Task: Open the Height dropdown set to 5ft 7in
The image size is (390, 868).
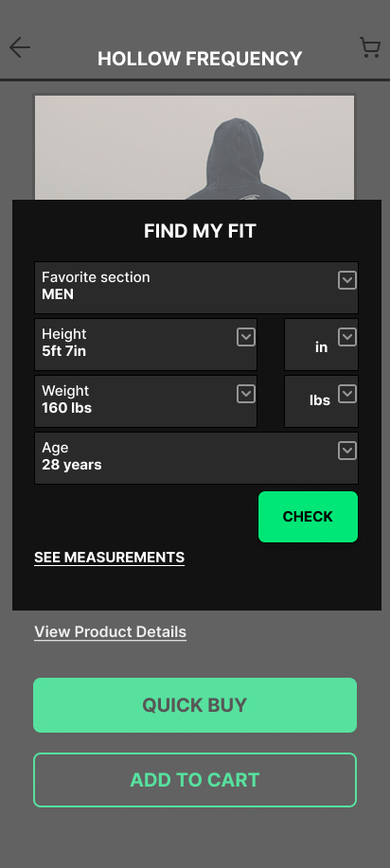Action: tap(146, 345)
